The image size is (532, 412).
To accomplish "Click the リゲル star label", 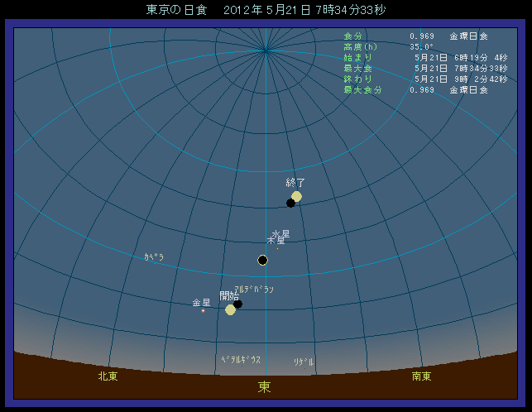I will [x=304, y=362].
